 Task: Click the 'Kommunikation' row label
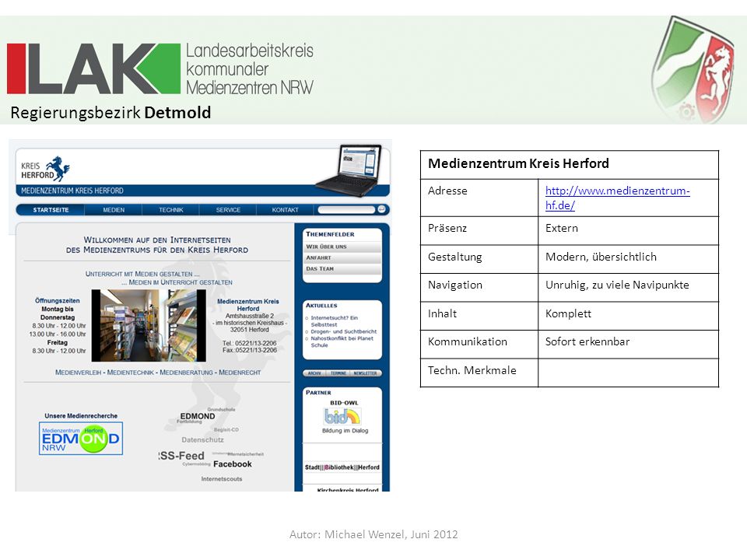[x=468, y=341]
